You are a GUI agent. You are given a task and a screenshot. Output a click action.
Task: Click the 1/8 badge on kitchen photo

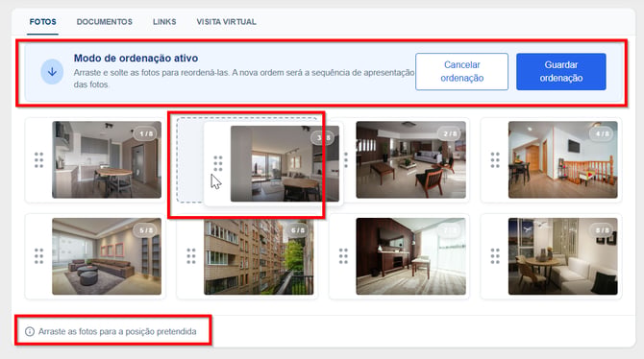(x=145, y=133)
